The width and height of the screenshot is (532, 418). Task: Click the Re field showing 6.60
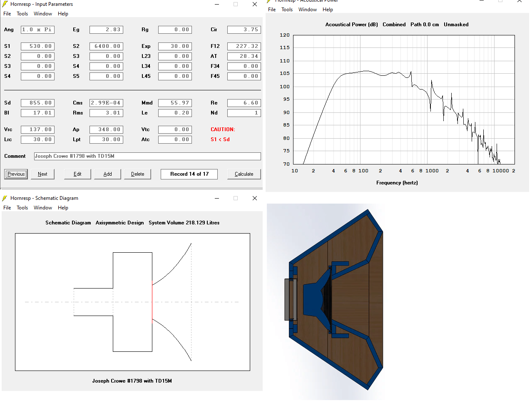pyautogui.click(x=244, y=103)
